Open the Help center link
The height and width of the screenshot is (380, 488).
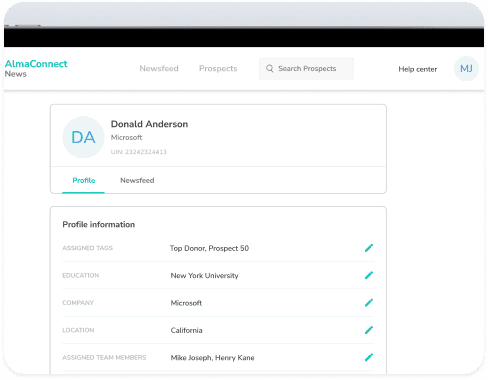(418, 69)
